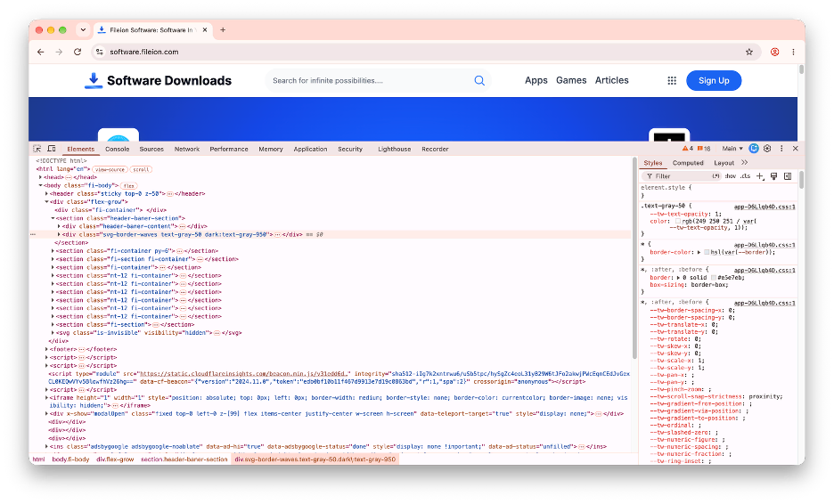Open the Network tab
The height and width of the screenshot is (504, 834).
[187, 149]
